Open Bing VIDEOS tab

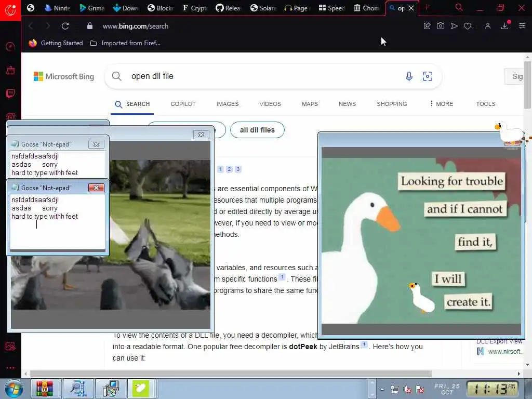coord(270,104)
